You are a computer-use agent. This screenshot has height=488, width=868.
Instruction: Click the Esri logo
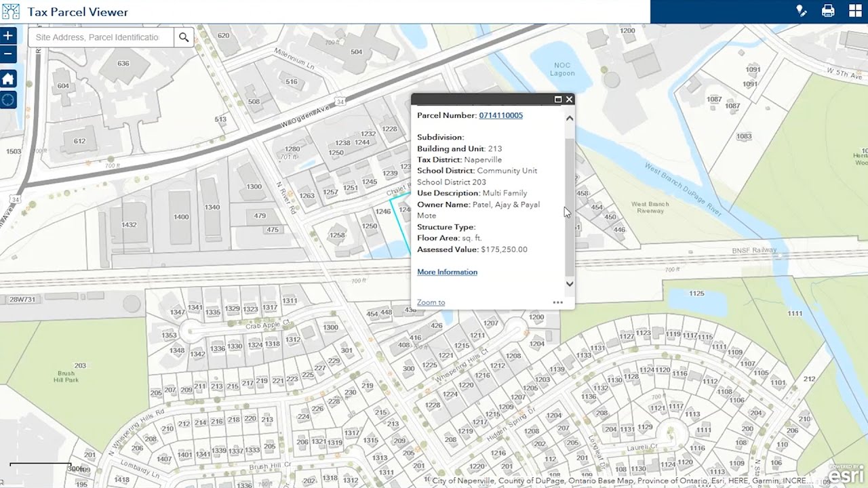coord(846,474)
